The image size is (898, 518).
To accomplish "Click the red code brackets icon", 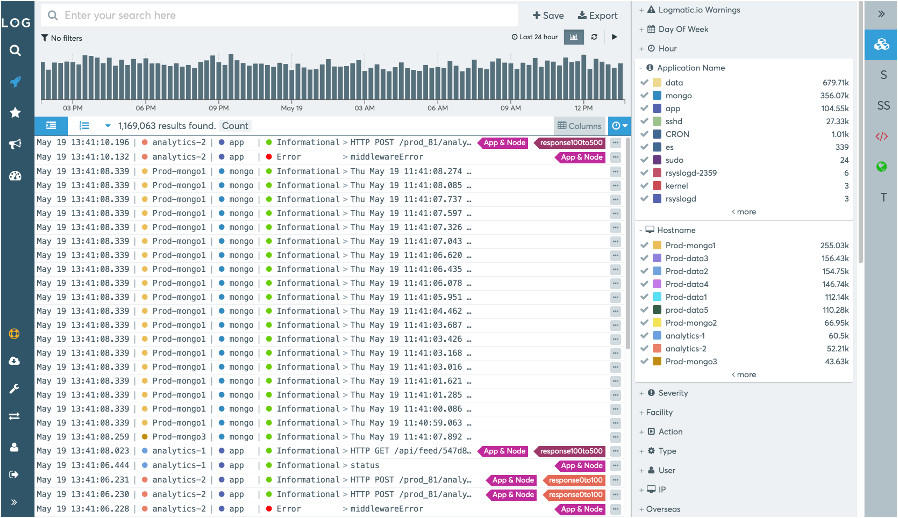I will 881,136.
